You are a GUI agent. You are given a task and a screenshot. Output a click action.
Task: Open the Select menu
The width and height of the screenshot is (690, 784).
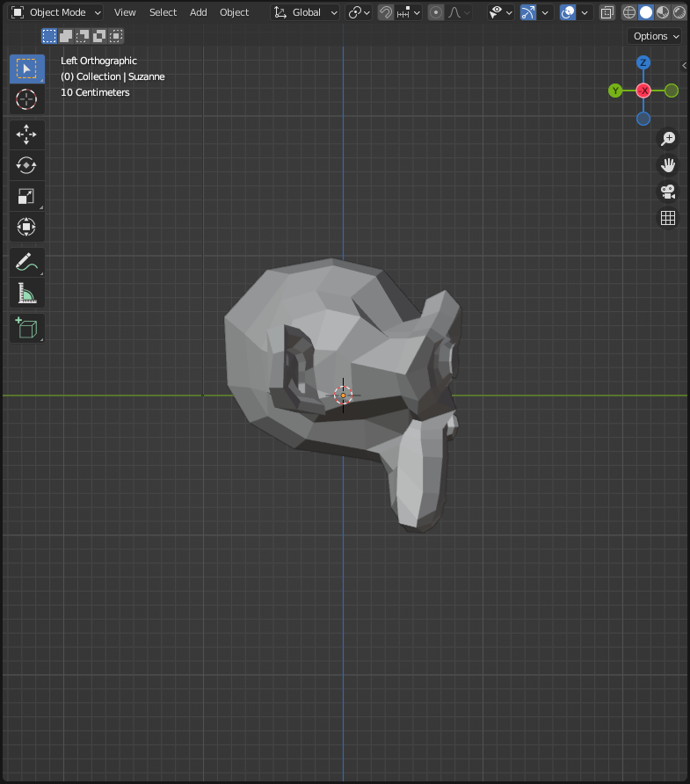pos(163,12)
